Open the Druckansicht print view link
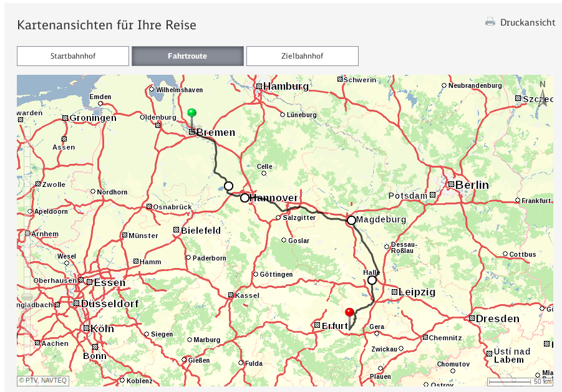The image size is (562, 392). click(x=528, y=22)
